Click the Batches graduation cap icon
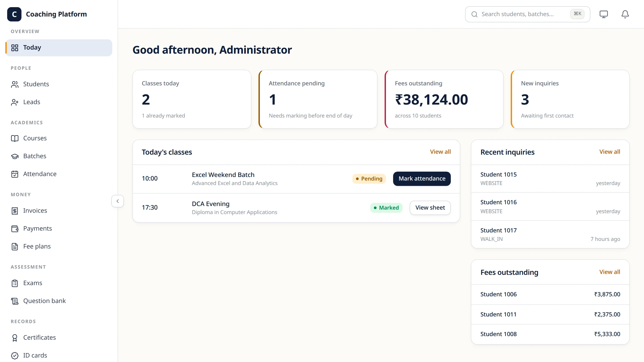644x362 pixels. pos(15,156)
